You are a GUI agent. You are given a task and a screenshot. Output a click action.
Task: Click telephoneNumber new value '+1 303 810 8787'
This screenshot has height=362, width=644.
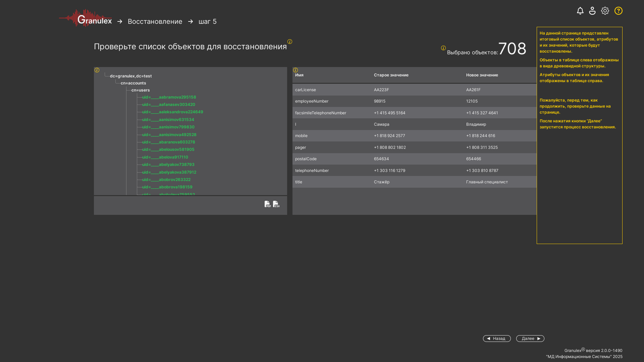tap(482, 171)
